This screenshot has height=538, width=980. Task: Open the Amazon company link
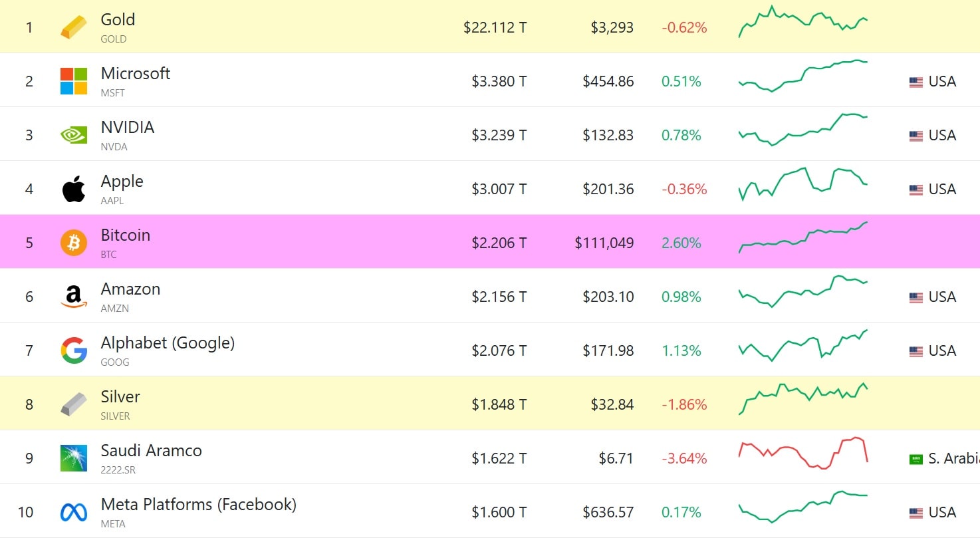coord(131,289)
